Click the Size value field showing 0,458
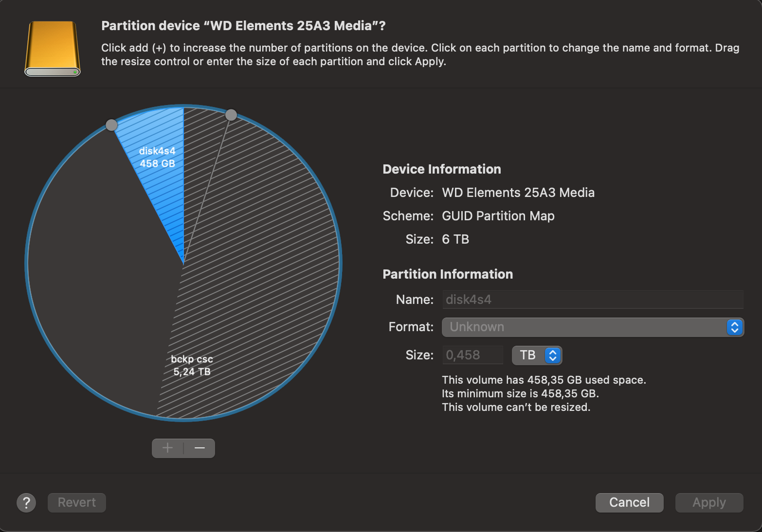The height and width of the screenshot is (532, 762). [472, 355]
